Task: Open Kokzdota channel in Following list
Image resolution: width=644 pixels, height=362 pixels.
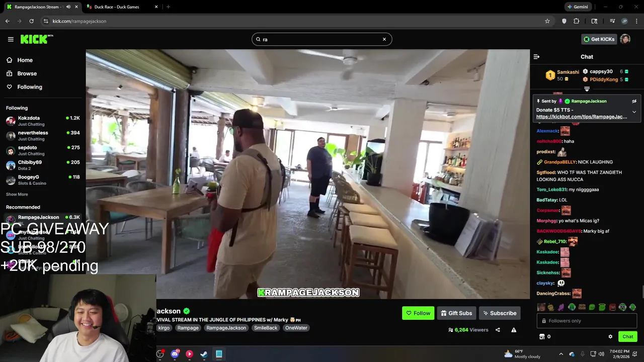Action: [x=43, y=121]
